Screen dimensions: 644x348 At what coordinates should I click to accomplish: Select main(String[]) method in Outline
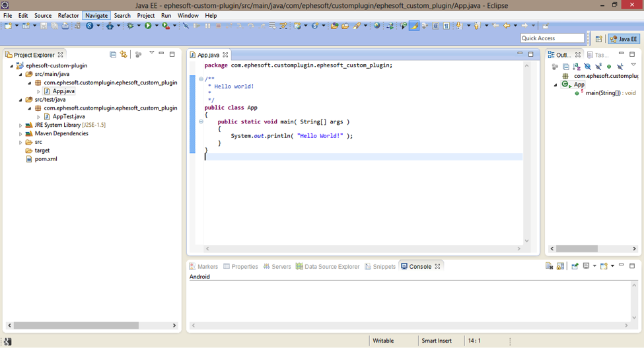(611, 93)
